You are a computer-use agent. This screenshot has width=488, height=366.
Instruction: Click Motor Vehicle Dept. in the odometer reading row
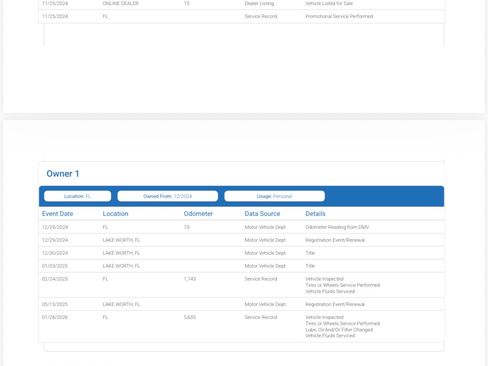pos(265,227)
